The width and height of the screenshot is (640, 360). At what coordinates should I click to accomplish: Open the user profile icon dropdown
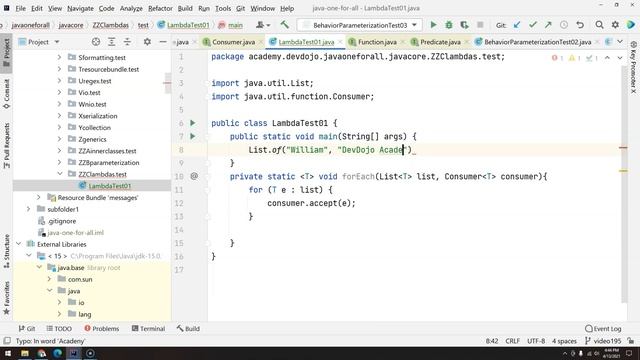263,25
